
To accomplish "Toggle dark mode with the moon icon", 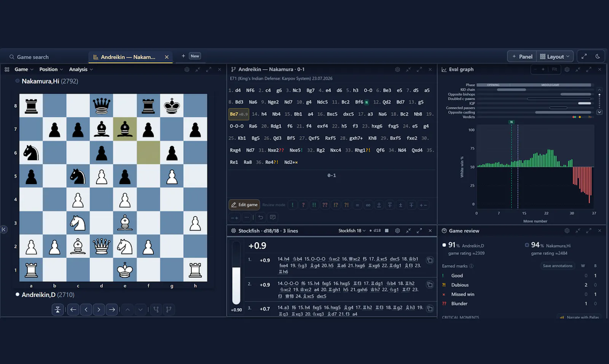I will tap(598, 56).
